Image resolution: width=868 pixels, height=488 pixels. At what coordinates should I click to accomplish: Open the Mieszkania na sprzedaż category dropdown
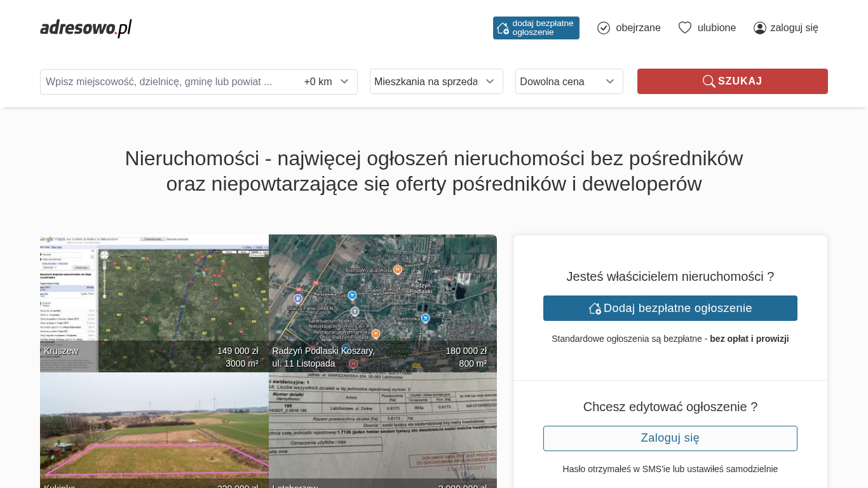[x=436, y=81]
